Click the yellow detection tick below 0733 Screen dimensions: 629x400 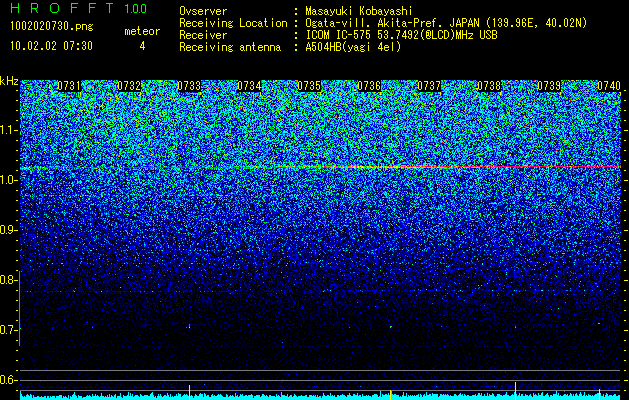click(x=189, y=392)
